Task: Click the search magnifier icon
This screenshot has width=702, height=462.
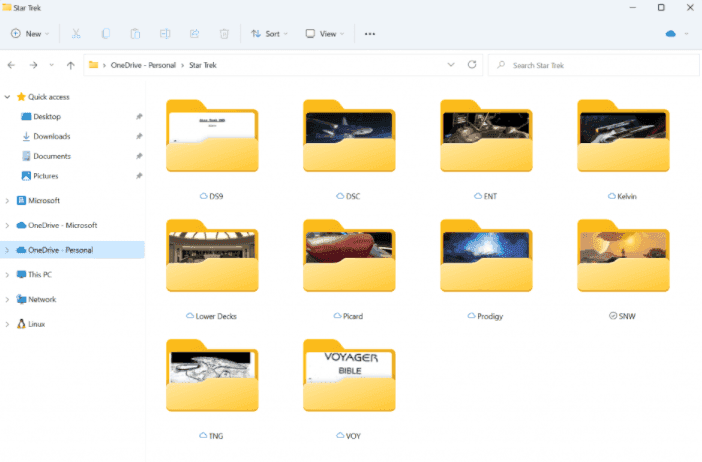Action: pyautogui.click(x=501, y=65)
